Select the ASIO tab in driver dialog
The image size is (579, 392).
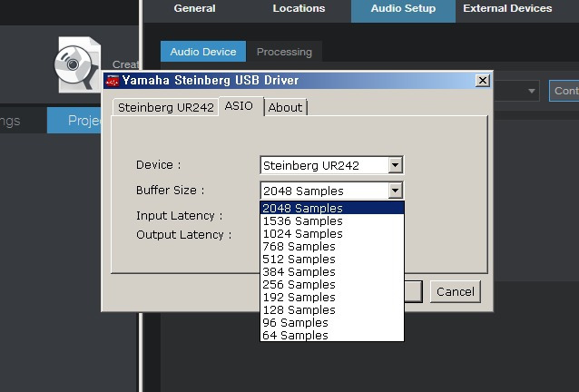point(239,106)
